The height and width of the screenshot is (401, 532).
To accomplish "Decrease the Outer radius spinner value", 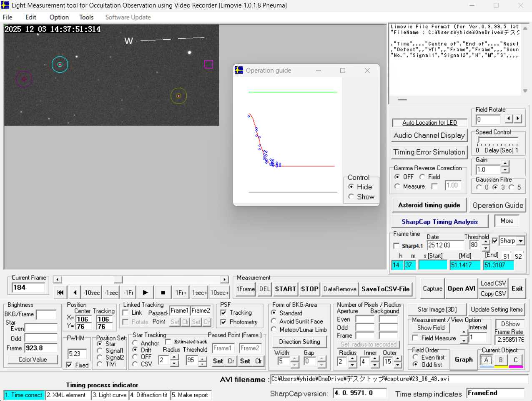I will [x=398, y=365].
